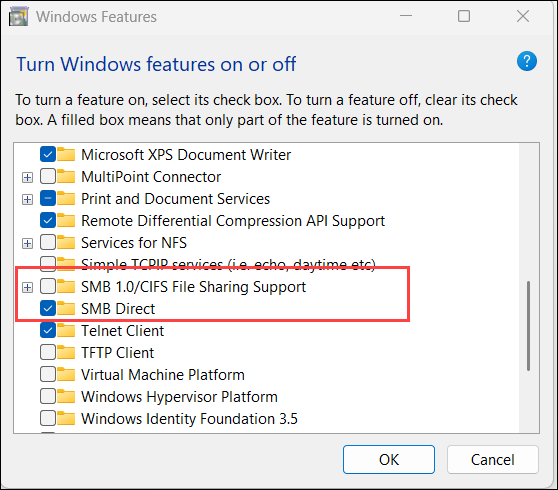Confirm changes with the OK button

coord(389,459)
